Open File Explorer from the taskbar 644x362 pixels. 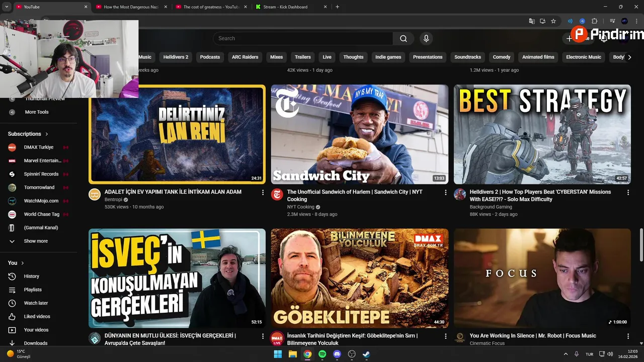click(292, 354)
